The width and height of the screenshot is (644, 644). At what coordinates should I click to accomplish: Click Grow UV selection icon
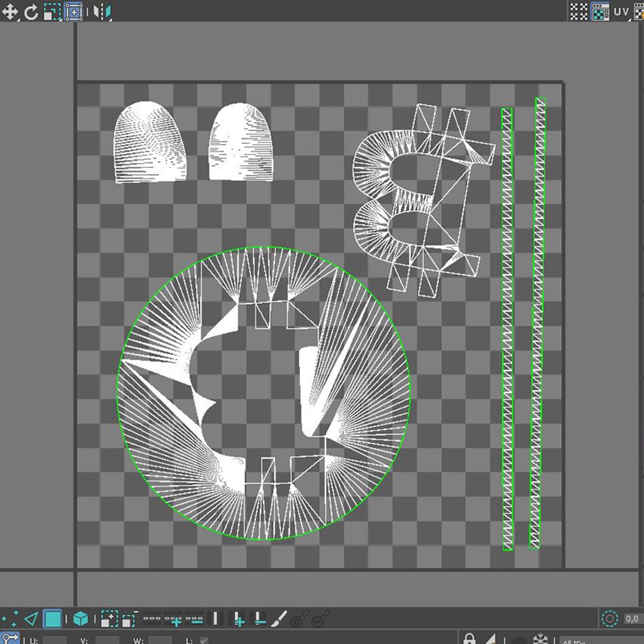point(109,619)
